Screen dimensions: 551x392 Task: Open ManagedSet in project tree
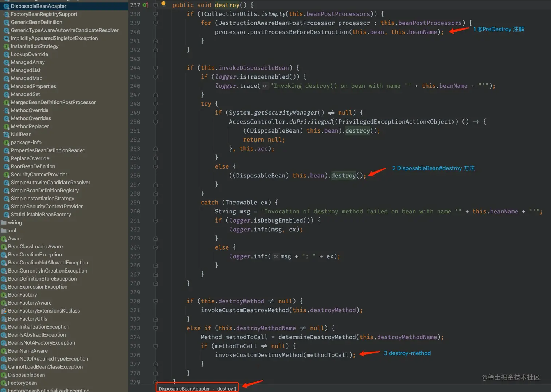coord(26,94)
